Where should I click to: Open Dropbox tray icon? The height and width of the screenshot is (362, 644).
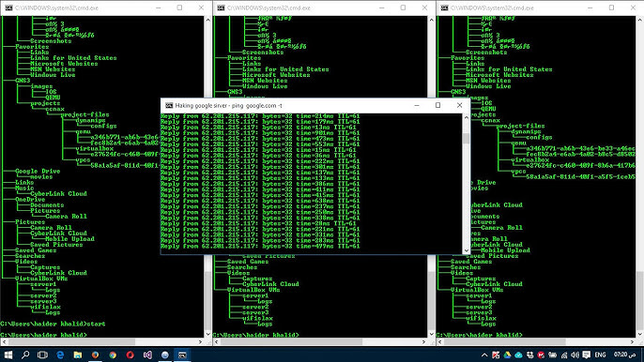pos(529,355)
